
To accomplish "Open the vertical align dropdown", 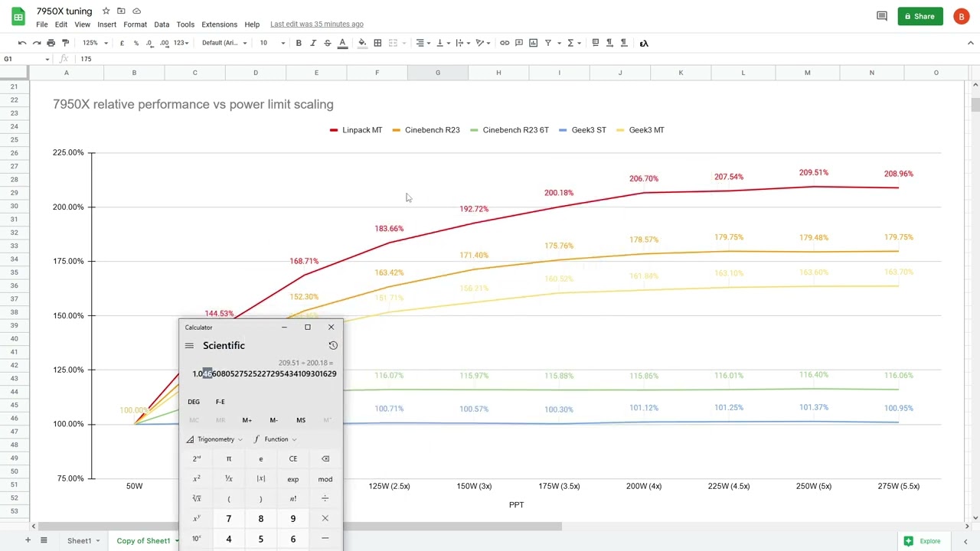I will 443,43.
